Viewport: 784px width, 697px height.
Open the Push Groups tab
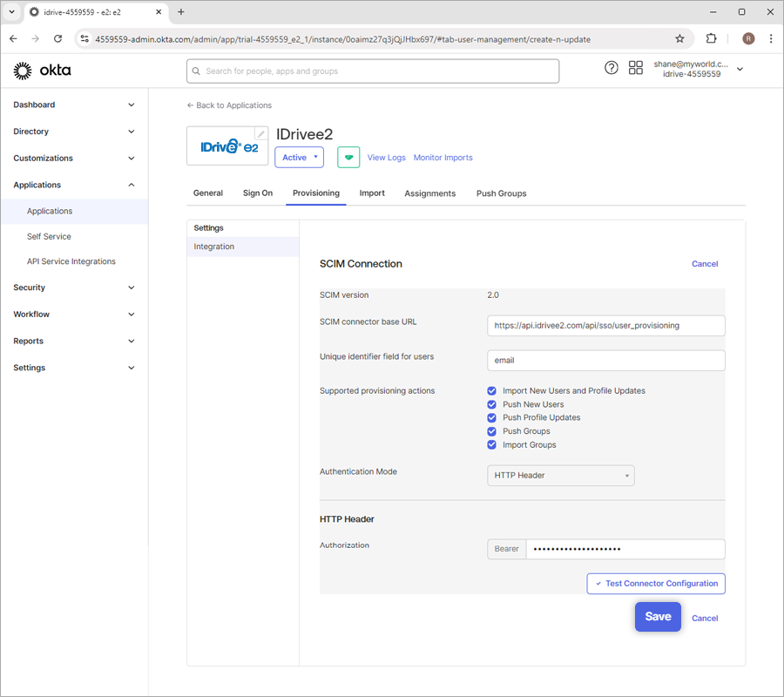tap(501, 193)
